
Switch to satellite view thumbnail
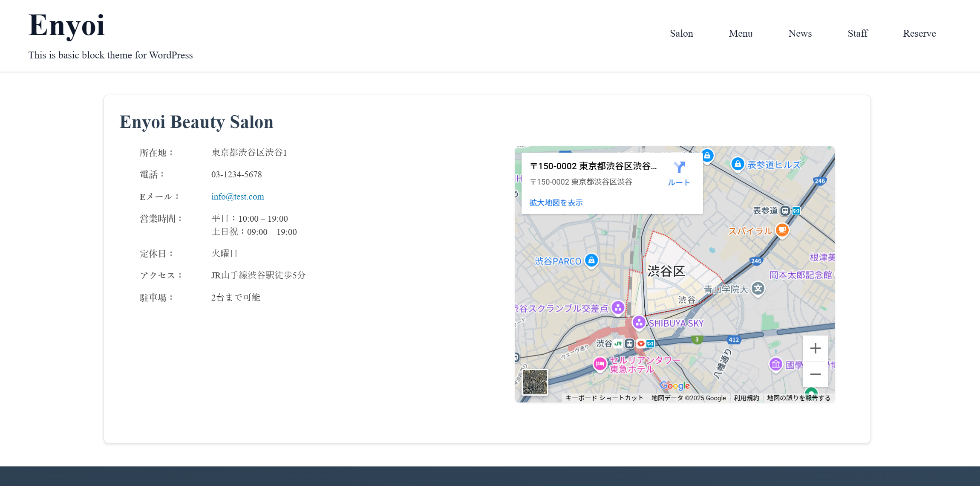click(535, 382)
